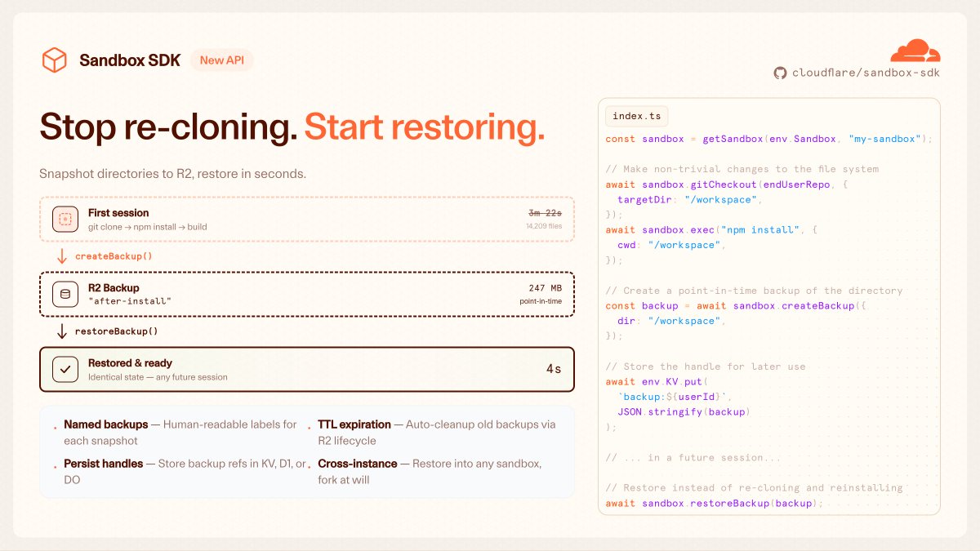
Task: Click the 247 MB size value
Action: coord(545,288)
